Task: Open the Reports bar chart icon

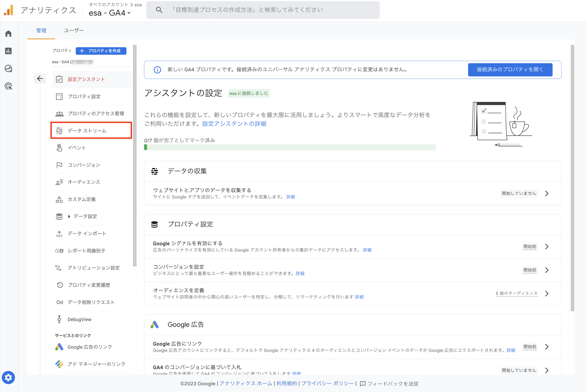Action: click(8, 51)
